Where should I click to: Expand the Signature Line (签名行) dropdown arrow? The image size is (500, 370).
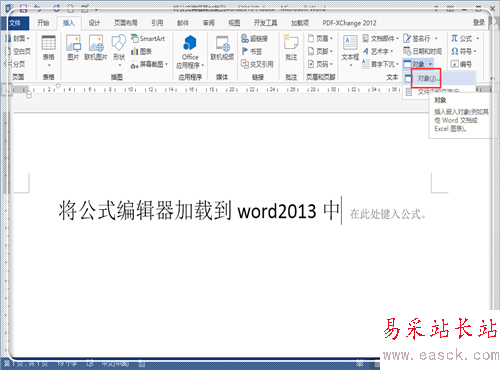click(436, 39)
